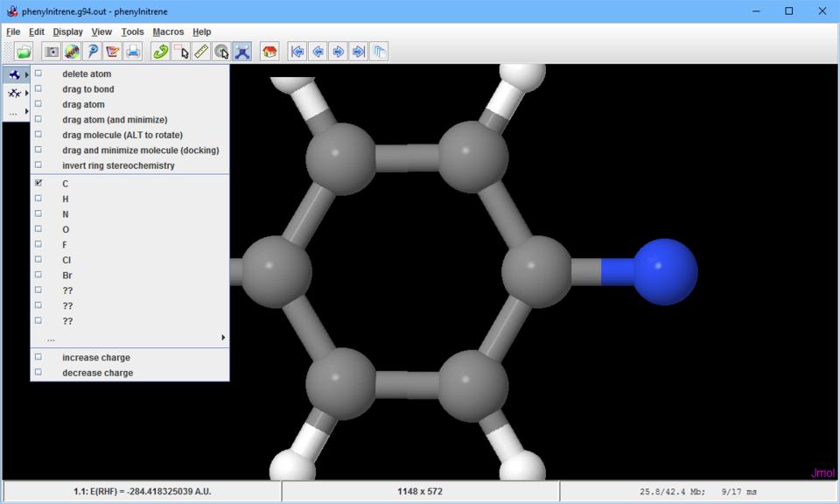Open the Tools menu
The height and width of the screenshot is (504, 840).
point(132,31)
